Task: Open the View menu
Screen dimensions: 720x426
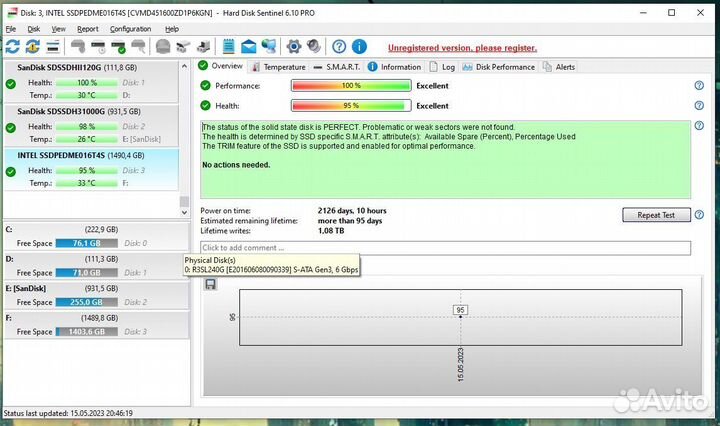Action: (58, 29)
